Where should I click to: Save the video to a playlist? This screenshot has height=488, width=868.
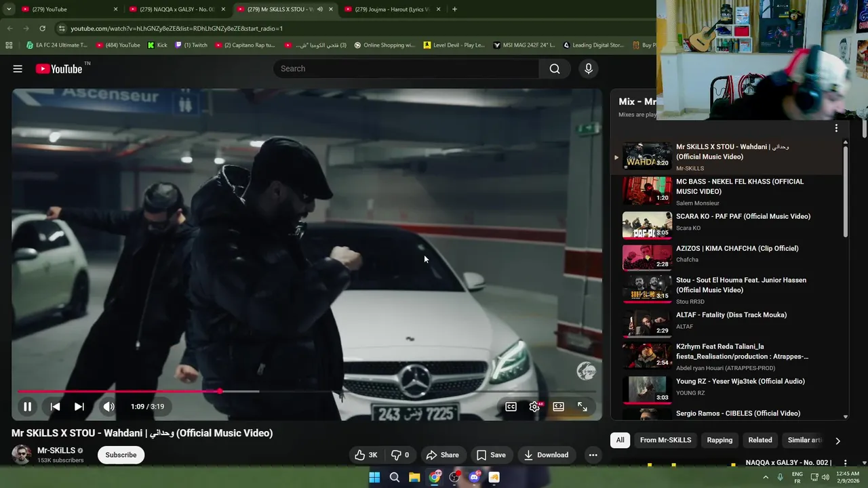click(491, 455)
